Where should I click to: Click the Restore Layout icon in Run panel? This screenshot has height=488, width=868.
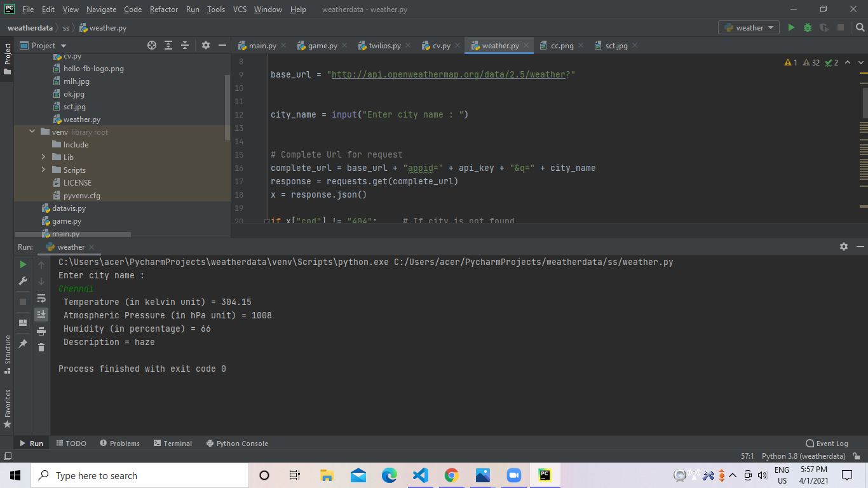click(x=24, y=322)
